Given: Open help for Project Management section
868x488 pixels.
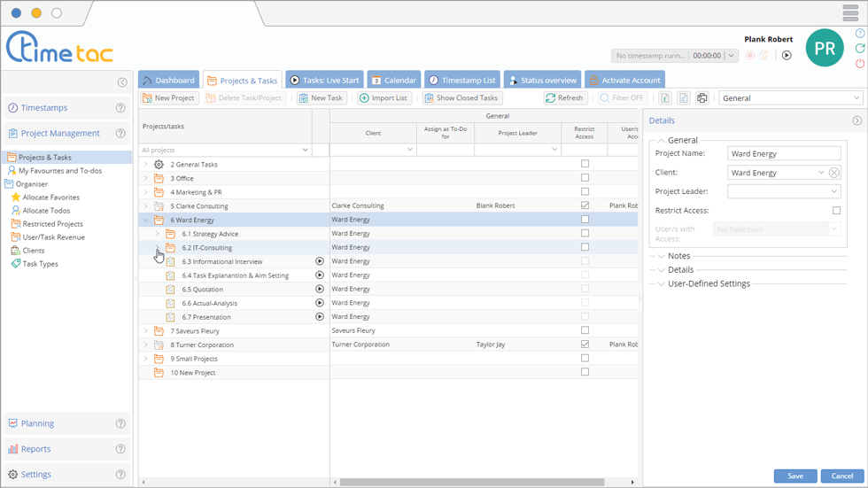Looking at the screenshot, I should click(120, 134).
